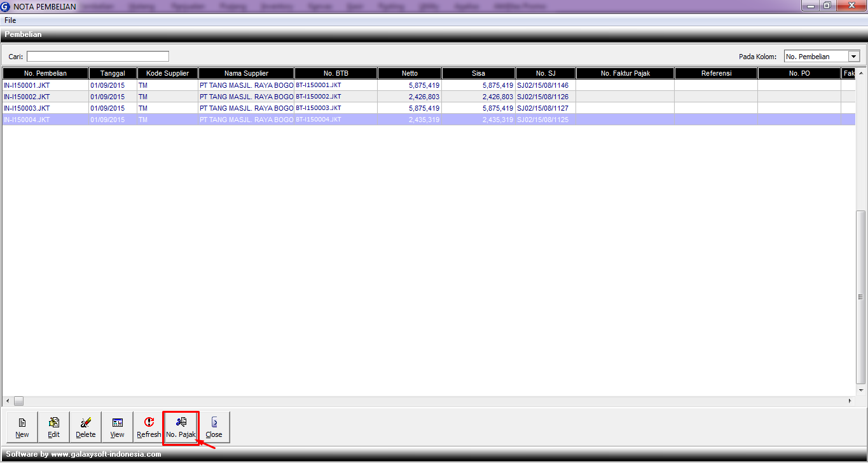This screenshot has height=463, width=868.
Task: Sort by No. Pembelian column header
Action: (45, 73)
